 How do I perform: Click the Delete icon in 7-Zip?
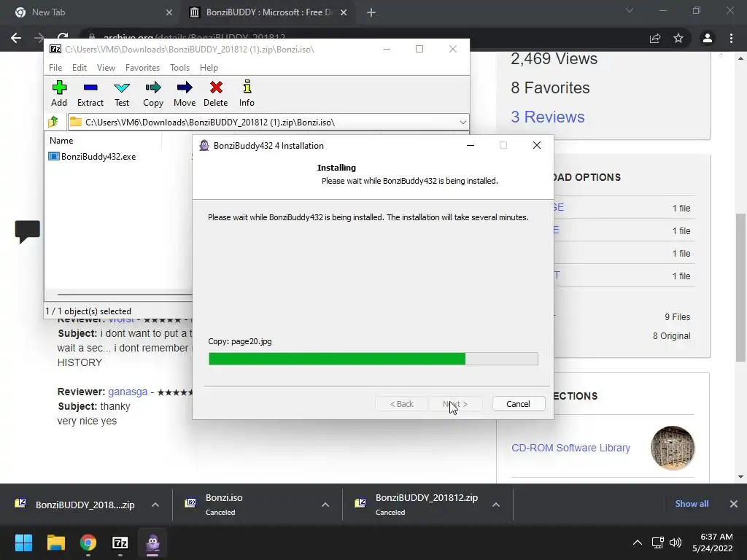(x=216, y=94)
